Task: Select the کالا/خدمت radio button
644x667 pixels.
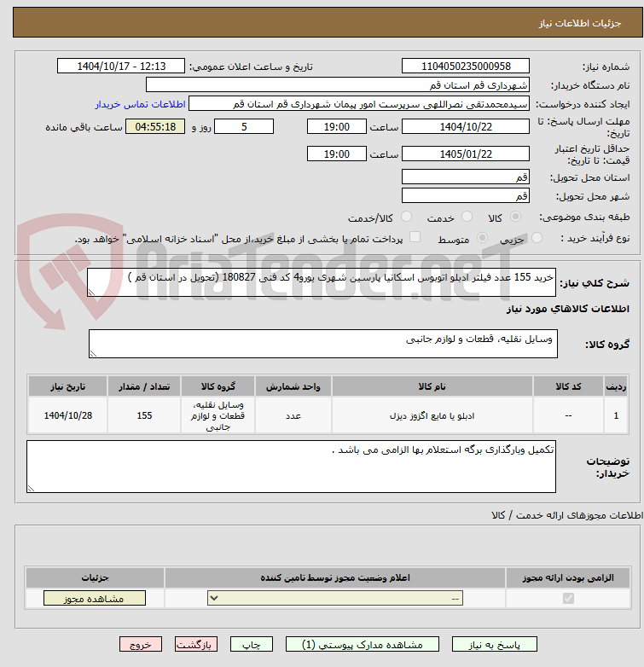Action: point(407,217)
